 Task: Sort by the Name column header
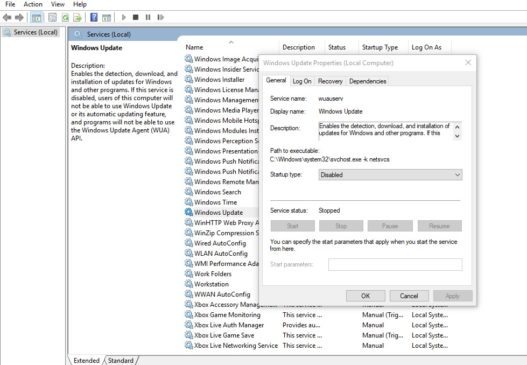[x=194, y=47]
